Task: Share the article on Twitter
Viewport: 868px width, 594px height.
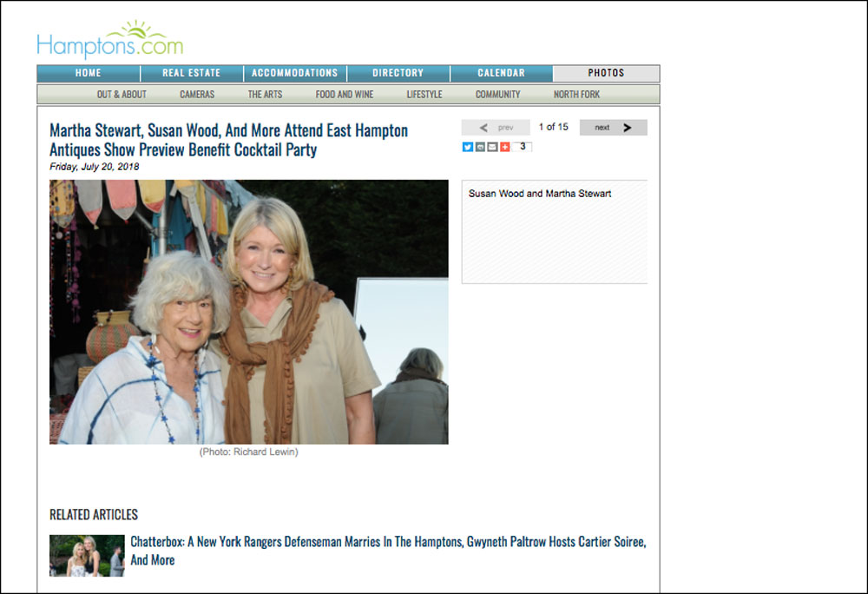Action: click(468, 147)
